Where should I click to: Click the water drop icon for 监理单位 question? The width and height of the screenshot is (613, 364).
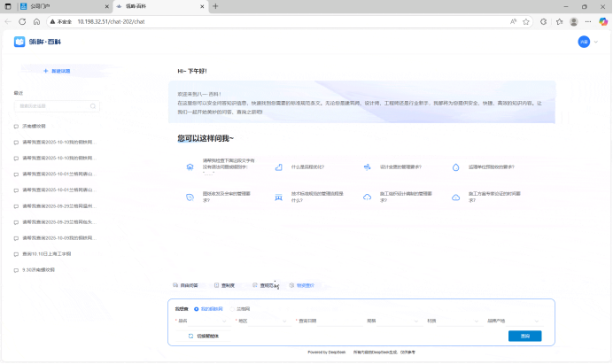click(x=455, y=167)
